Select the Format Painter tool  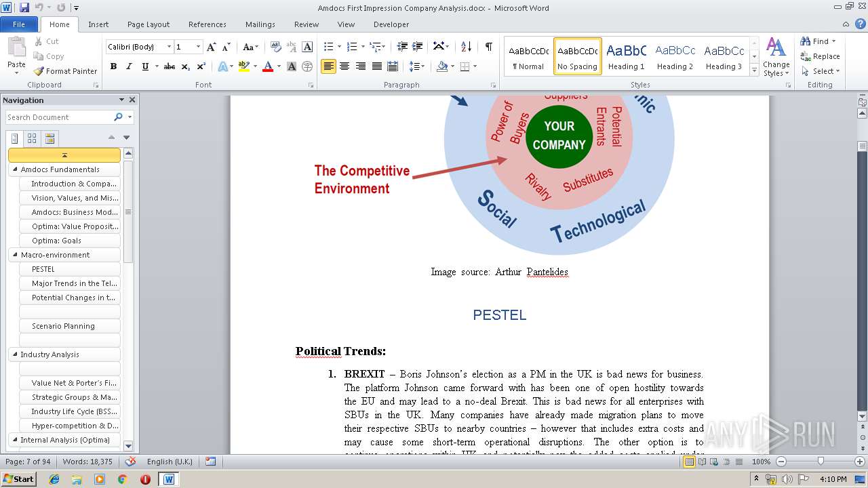click(66, 71)
